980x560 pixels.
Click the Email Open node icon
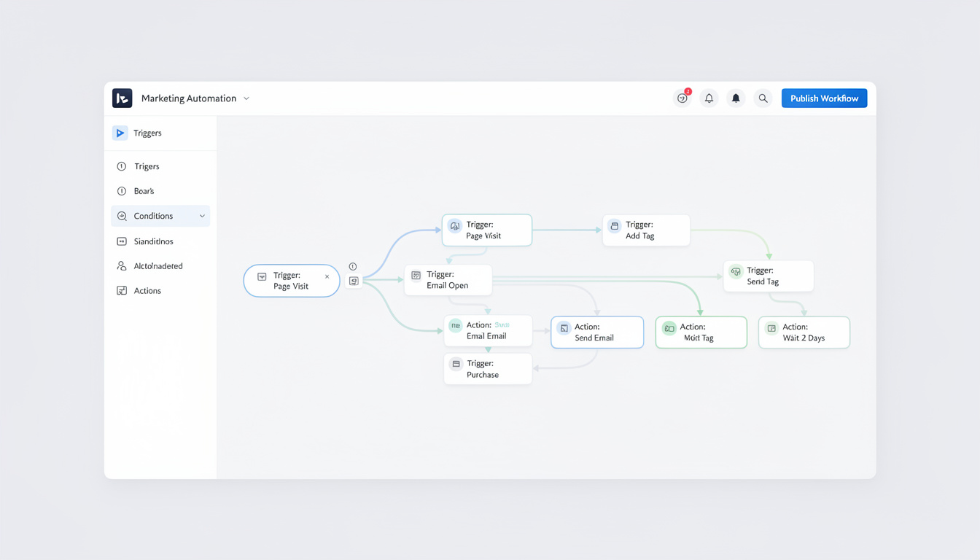[x=416, y=276]
